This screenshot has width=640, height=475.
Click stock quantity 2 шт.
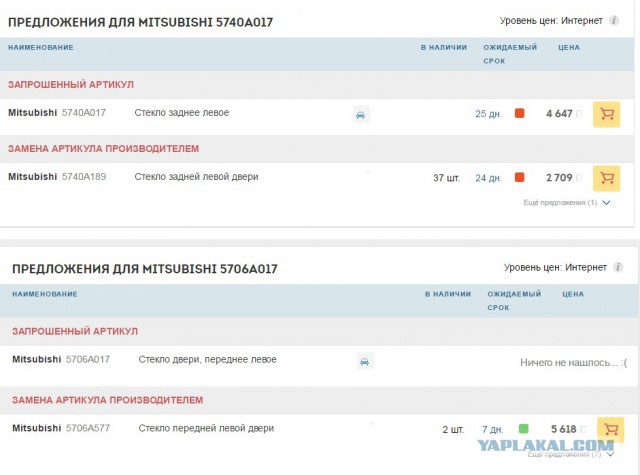click(x=453, y=429)
